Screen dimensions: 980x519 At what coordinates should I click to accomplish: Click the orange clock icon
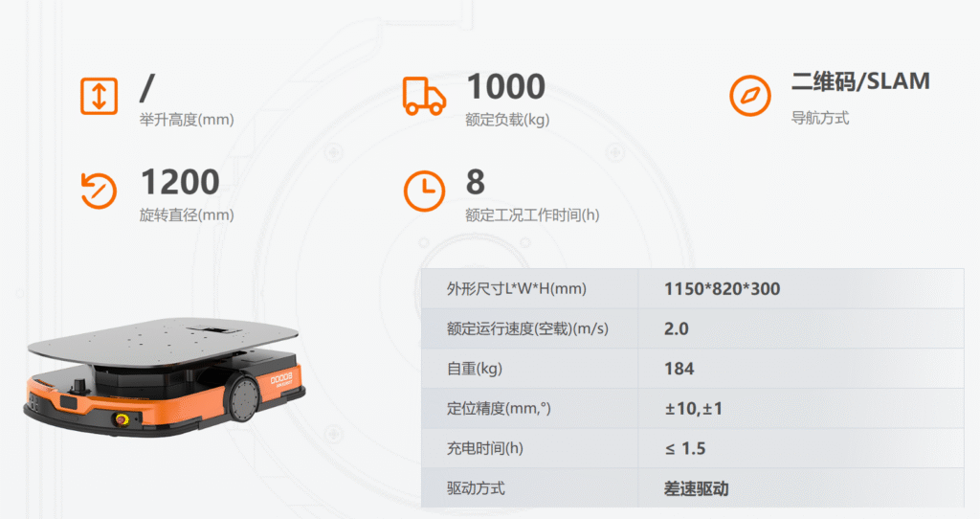(x=424, y=191)
